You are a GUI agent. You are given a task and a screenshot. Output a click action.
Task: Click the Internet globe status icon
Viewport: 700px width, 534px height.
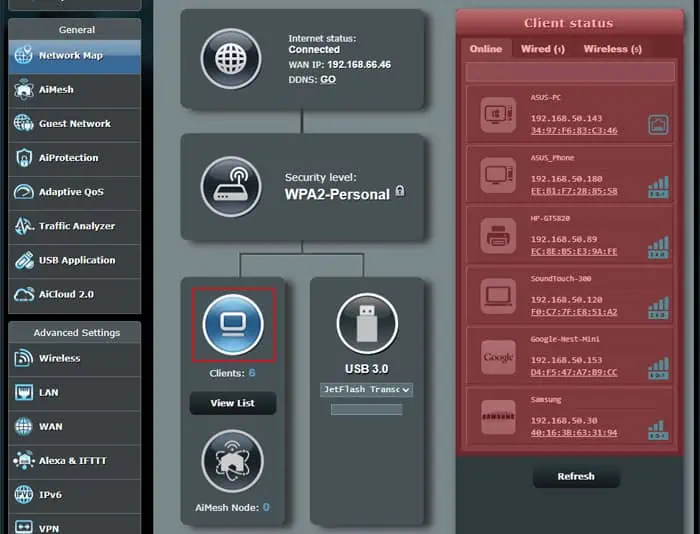point(231,58)
